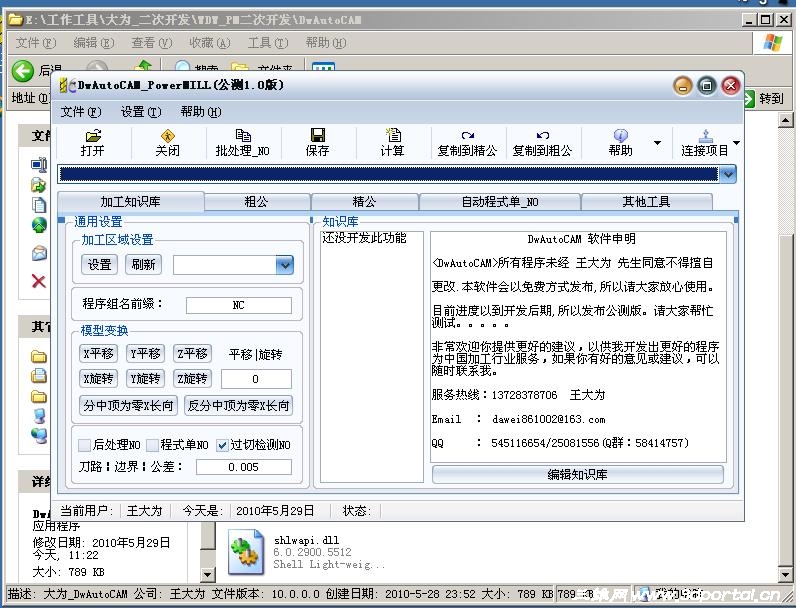This screenshot has width=796, height=608.
Task: Click the green globe icon in Explorer sidebar
Action: (39, 224)
